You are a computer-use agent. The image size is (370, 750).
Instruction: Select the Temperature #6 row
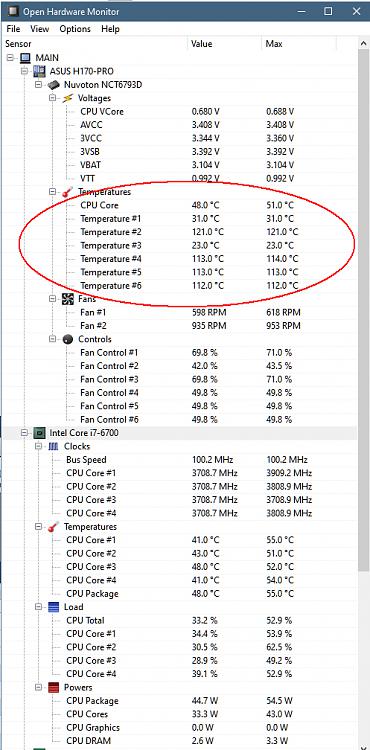pos(179,286)
